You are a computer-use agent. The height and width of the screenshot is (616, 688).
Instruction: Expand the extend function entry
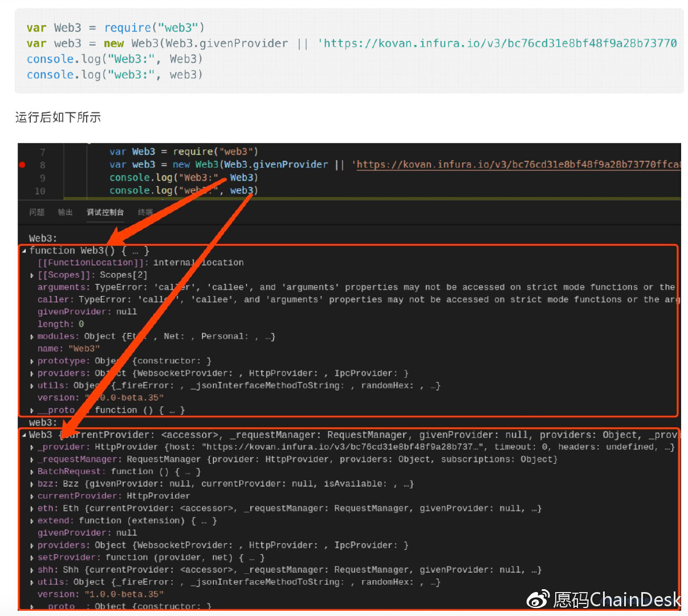click(x=32, y=521)
